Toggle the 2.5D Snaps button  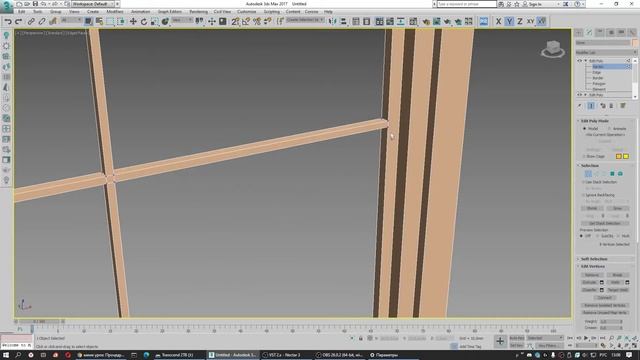[x=235, y=21]
